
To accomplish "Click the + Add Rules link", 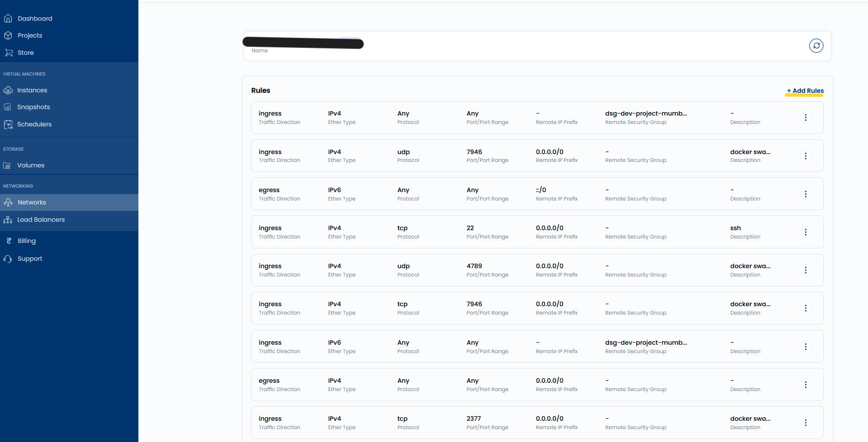I will coord(805,91).
